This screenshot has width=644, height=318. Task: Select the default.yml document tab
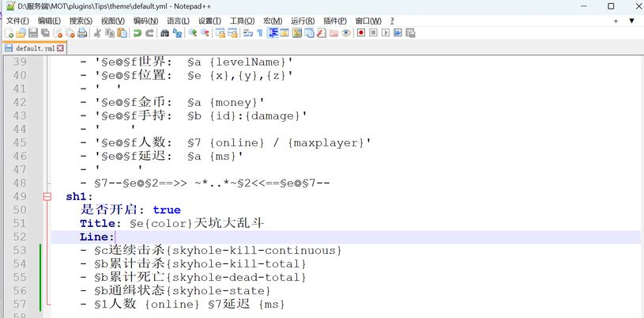coord(34,48)
